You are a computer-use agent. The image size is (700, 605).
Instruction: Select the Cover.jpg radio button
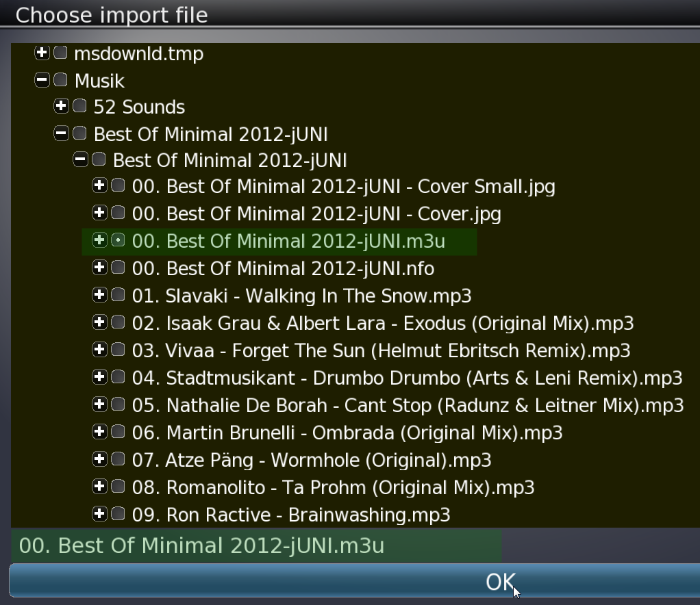coord(118,213)
